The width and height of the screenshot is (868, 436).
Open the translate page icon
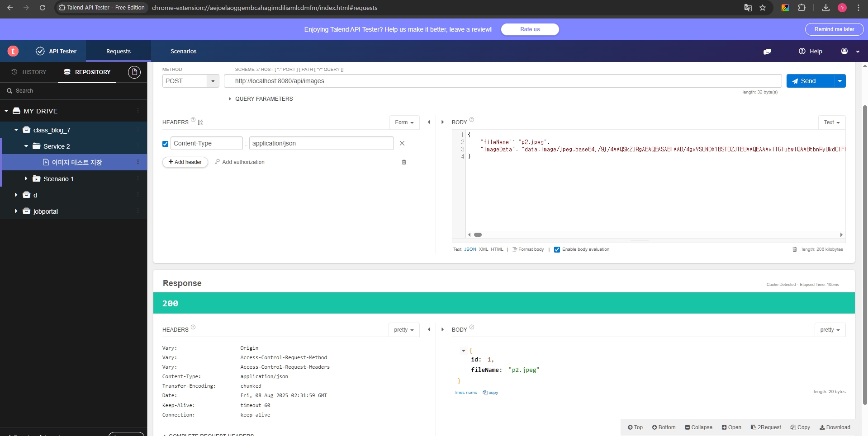[x=748, y=8]
